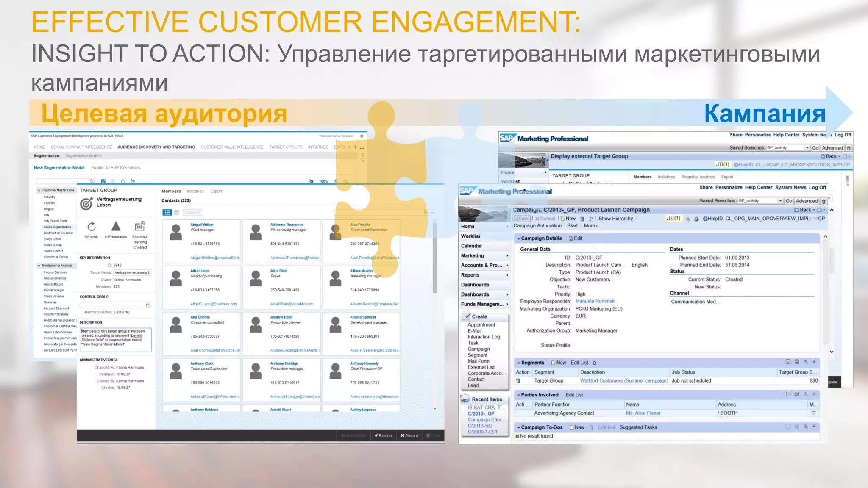
Task: Click the trash icon in Campaign To-Dos
Action: click(591, 428)
